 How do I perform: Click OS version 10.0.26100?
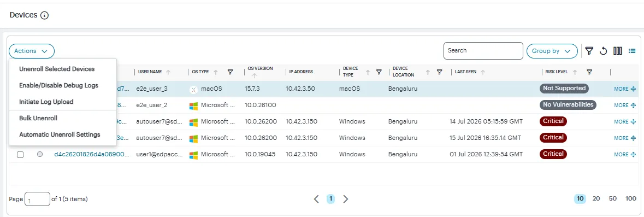click(x=261, y=105)
